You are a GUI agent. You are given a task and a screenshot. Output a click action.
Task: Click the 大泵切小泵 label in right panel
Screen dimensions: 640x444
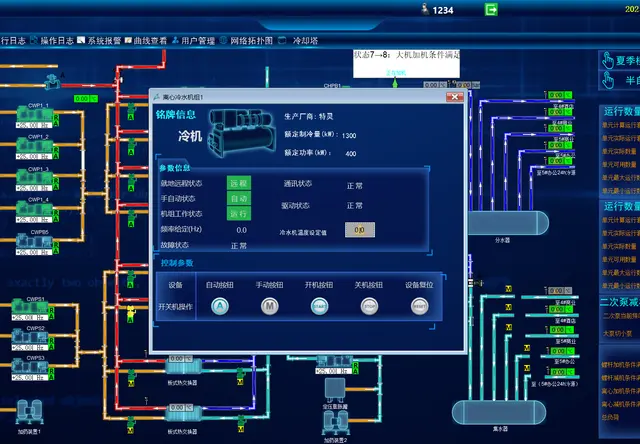point(618,333)
